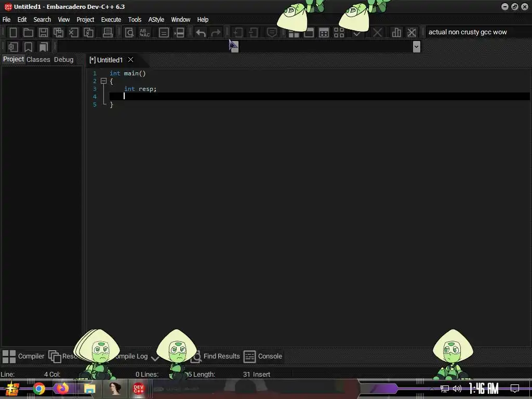Click the Goto line toolbar icon
This screenshot has height=399, width=532.
[x=179, y=33]
